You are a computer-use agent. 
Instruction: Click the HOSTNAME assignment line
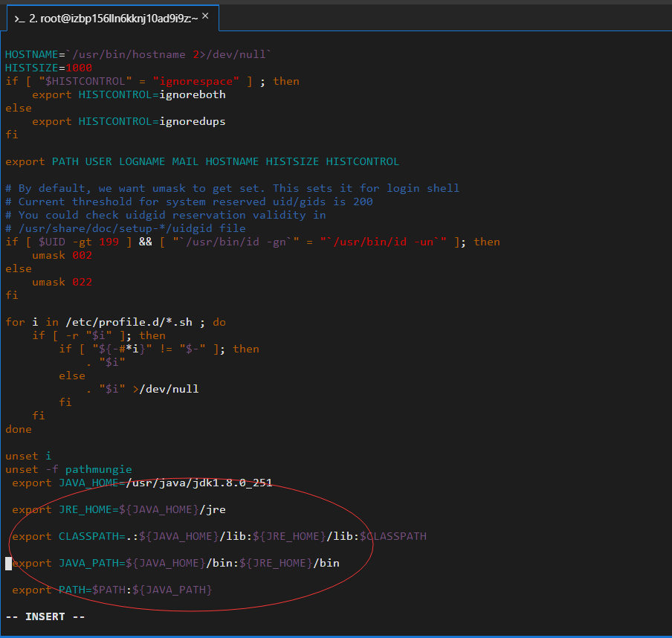click(x=138, y=54)
